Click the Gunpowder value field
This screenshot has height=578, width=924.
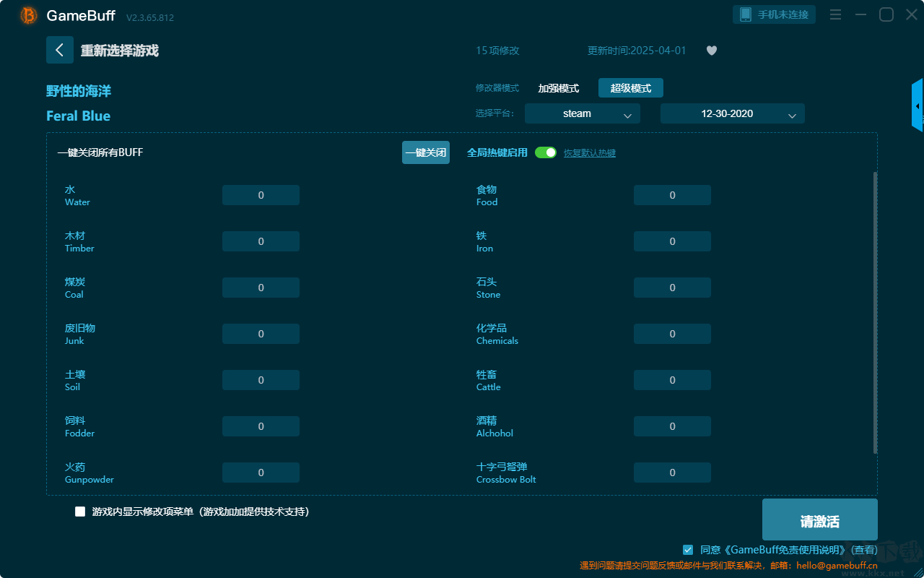(261, 473)
